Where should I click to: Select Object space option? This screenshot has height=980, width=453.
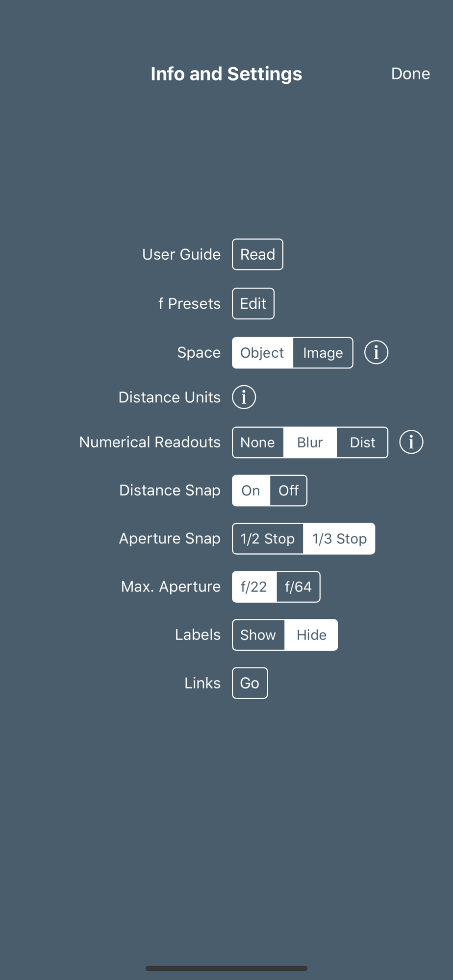tap(262, 353)
